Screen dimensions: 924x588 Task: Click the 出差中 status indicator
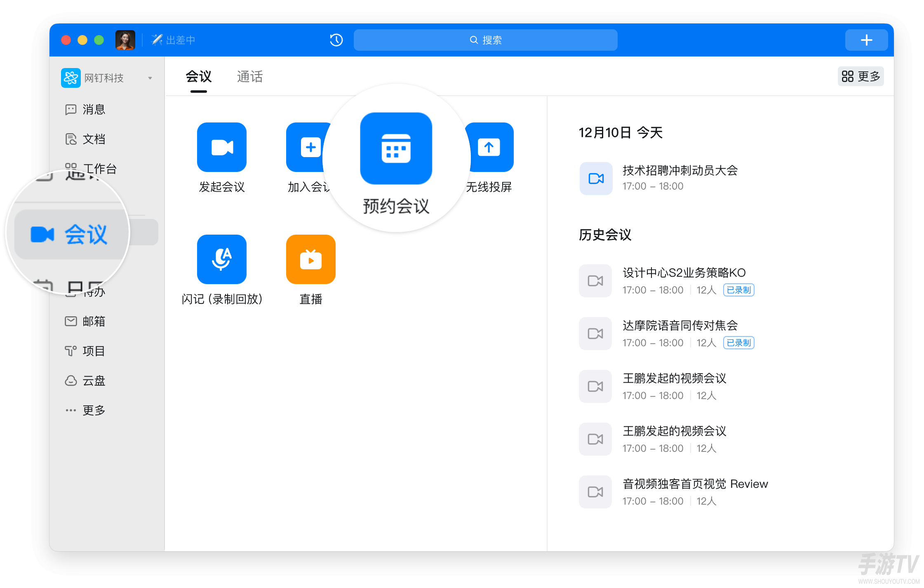pyautogui.click(x=174, y=40)
